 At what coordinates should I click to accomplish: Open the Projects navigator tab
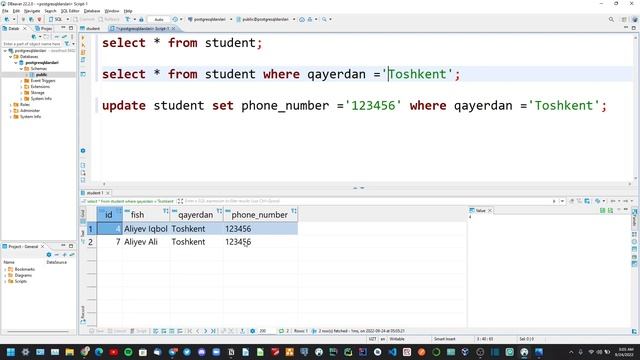[x=44, y=29]
